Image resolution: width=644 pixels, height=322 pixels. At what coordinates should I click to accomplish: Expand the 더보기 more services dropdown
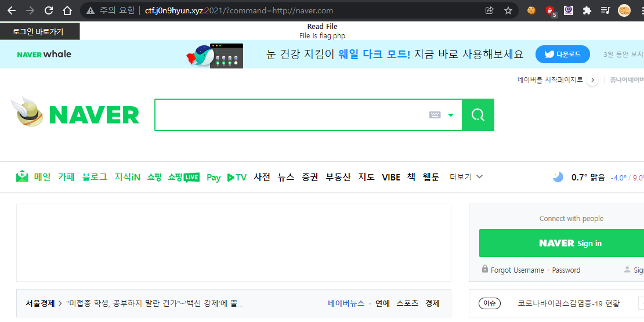[x=466, y=177]
